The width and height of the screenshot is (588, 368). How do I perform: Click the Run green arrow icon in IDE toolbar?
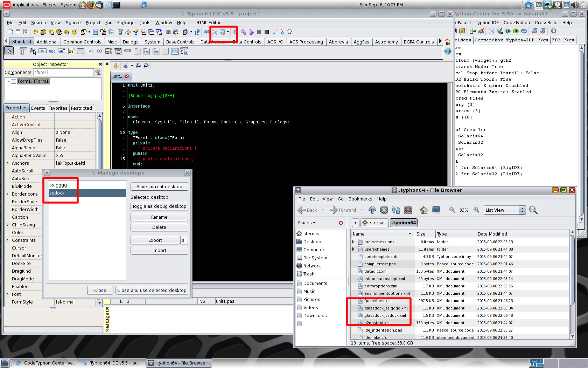pyautogui.click(x=251, y=32)
